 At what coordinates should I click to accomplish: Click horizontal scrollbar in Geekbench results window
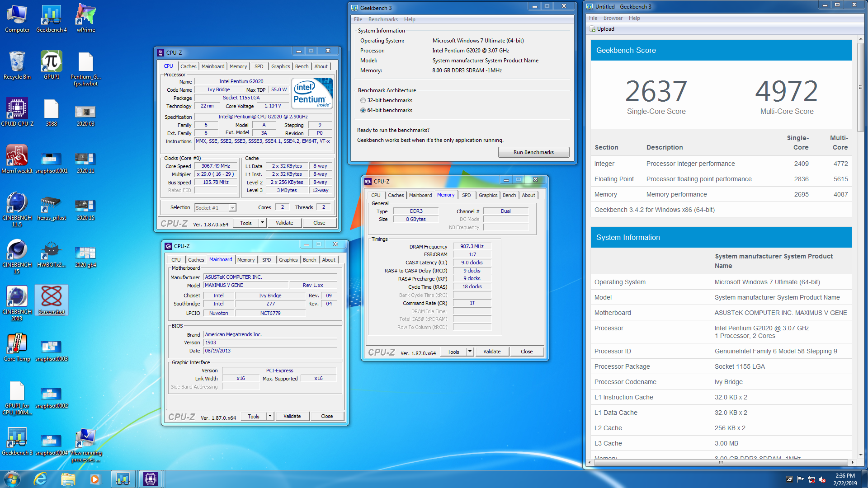coord(721,462)
